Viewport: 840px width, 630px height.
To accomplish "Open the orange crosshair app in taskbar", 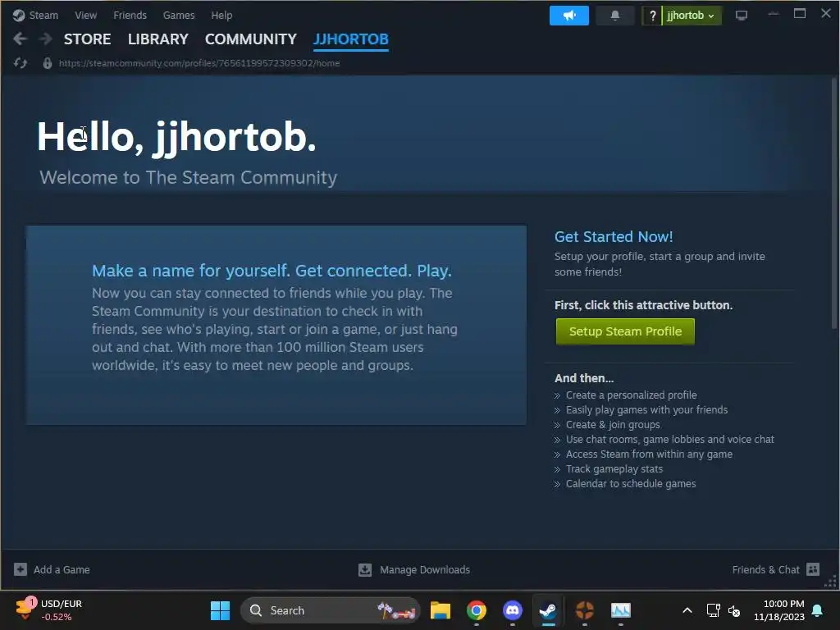I will [x=584, y=610].
